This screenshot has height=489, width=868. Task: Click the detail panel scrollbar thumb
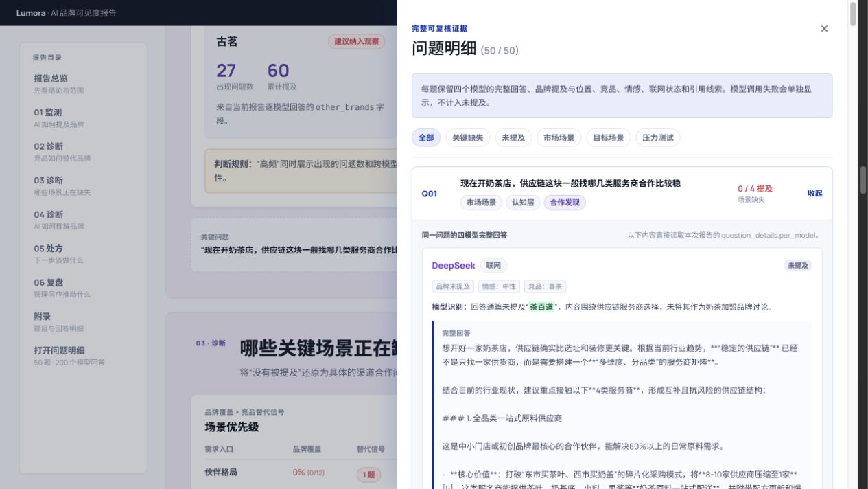click(x=853, y=14)
